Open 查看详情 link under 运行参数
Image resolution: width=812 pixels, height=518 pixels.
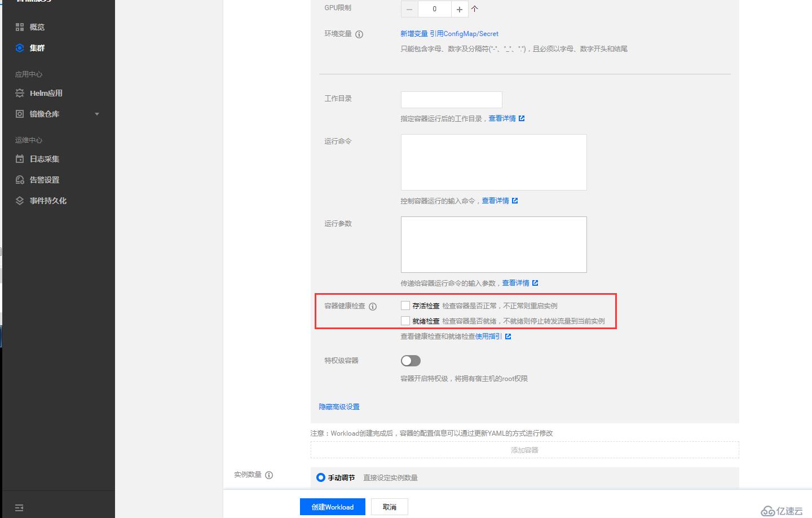tap(515, 283)
